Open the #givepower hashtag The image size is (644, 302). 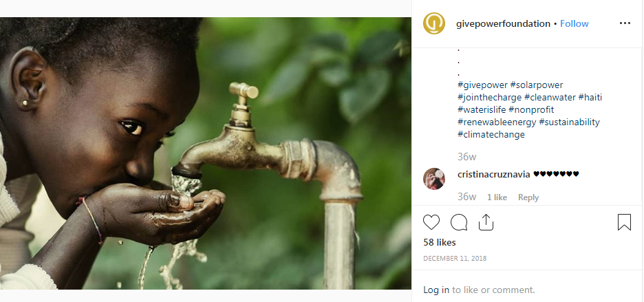(482, 85)
